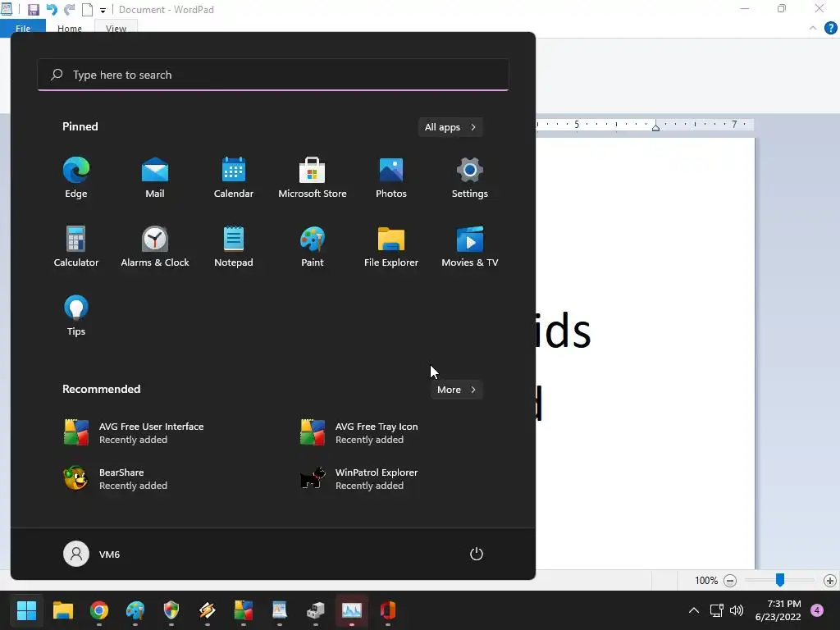The height and width of the screenshot is (630, 840).
Task: Click the right indent marker on ruler
Action: tap(655, 127)
